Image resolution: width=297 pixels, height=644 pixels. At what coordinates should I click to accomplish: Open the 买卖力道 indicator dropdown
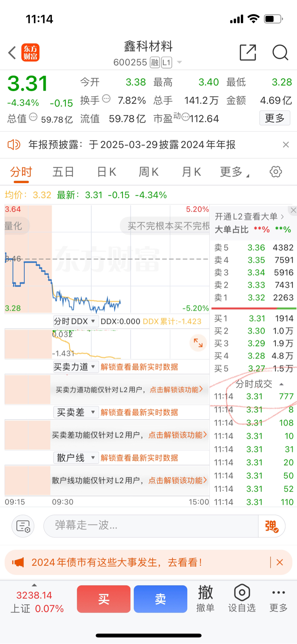(75, 367)
